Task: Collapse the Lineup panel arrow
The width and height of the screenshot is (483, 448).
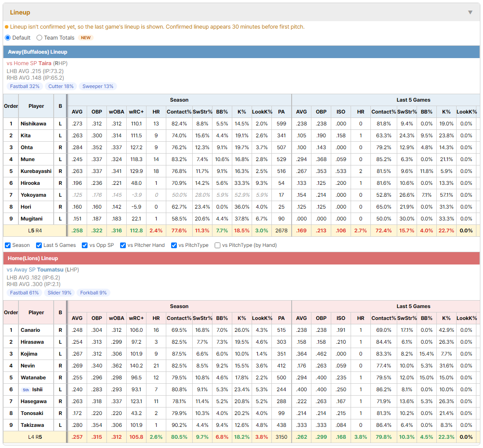Action: [x=470, y=12]
